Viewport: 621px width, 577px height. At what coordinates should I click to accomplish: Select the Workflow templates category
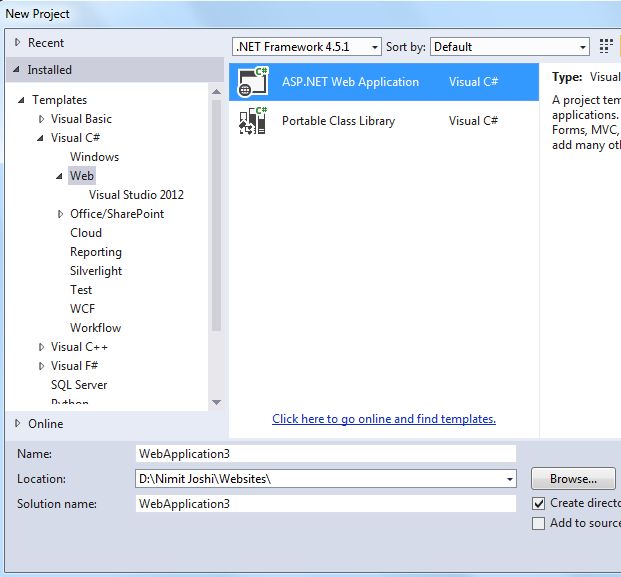pyautogui.click(x=95, y=328)
